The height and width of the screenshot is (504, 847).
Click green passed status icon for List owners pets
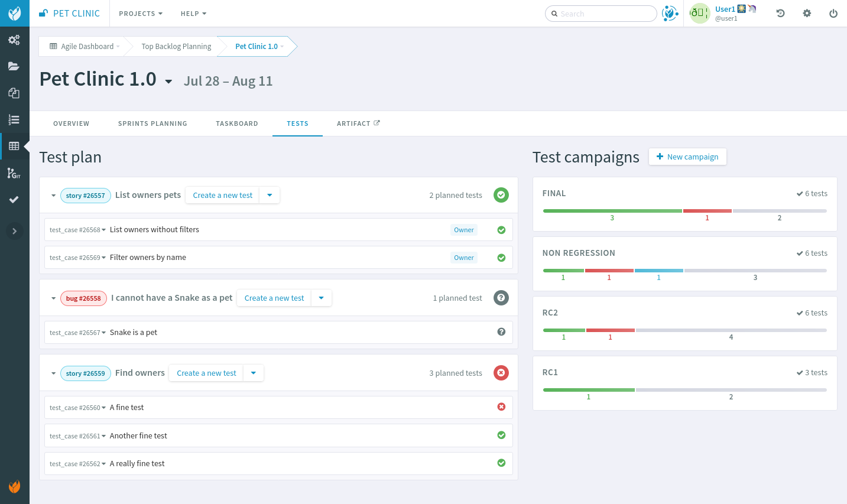coord(501,195)
